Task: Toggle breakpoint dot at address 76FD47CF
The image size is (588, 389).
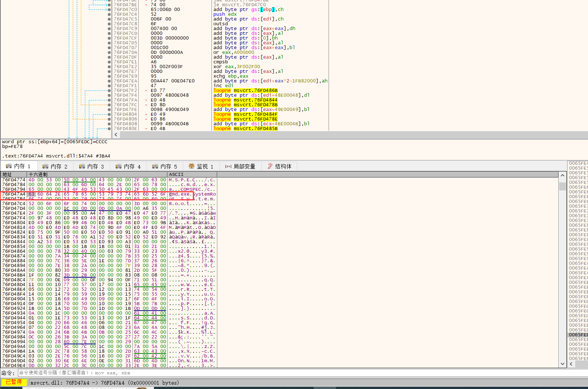Action: (x=109, y=38)
